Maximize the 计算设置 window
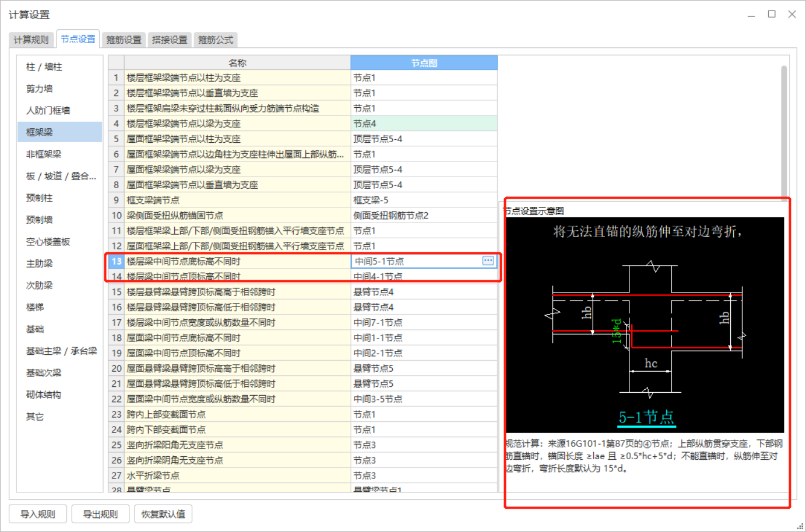The image size is (806, 532). (772, 14)
